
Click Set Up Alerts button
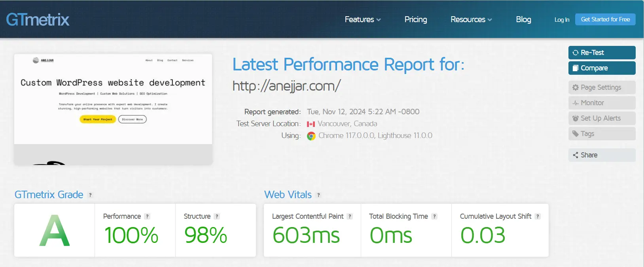click(x=602, y=118)
